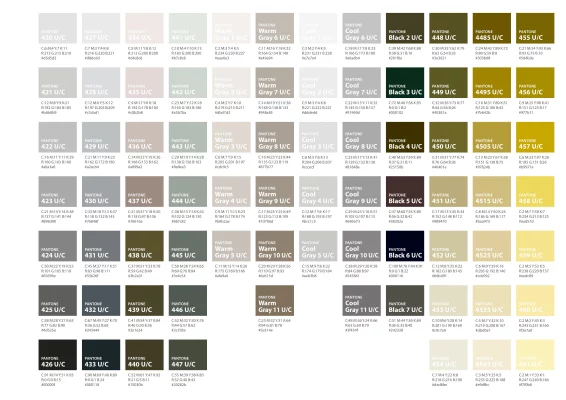Choose the Cool Gray 6 U/C swatch
The image size is (566, 400).
[x=362, y=29]
